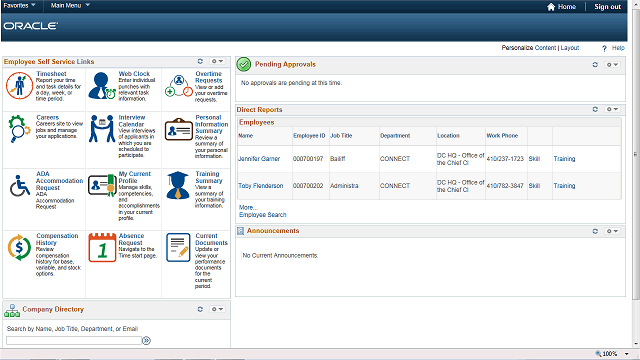640x360 pixels.
Task: Click the Company Directory search go arrow
Action: coord(147,340)
